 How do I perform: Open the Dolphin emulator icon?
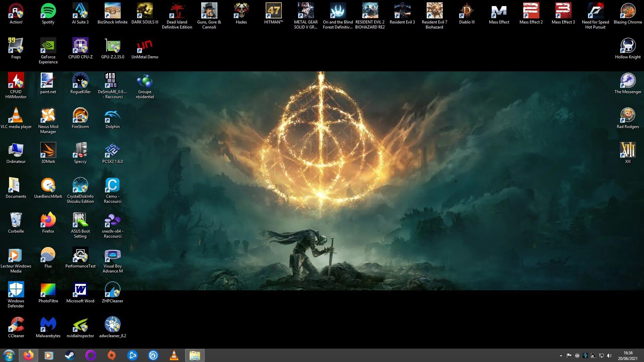coord(112,118)
